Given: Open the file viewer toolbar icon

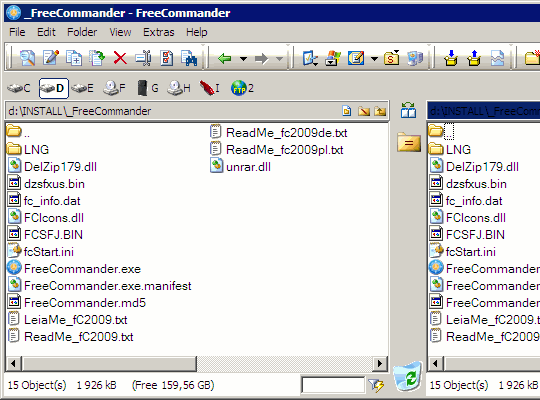Looking at the screenshot, I should point(27,58).
